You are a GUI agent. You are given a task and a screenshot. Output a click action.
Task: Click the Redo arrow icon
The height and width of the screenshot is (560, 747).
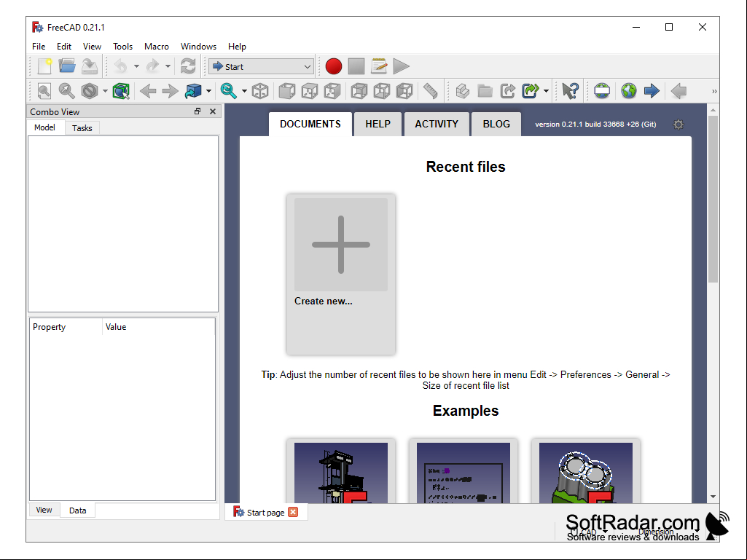[x=152, y=66]
